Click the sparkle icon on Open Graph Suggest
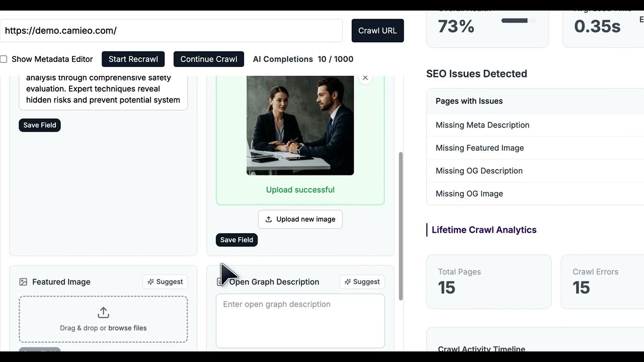The height and width of the screenshot is (362, 644). tap(348, 282)
